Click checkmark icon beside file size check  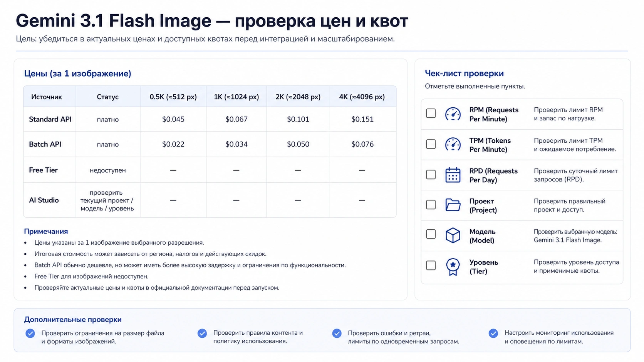30,333
